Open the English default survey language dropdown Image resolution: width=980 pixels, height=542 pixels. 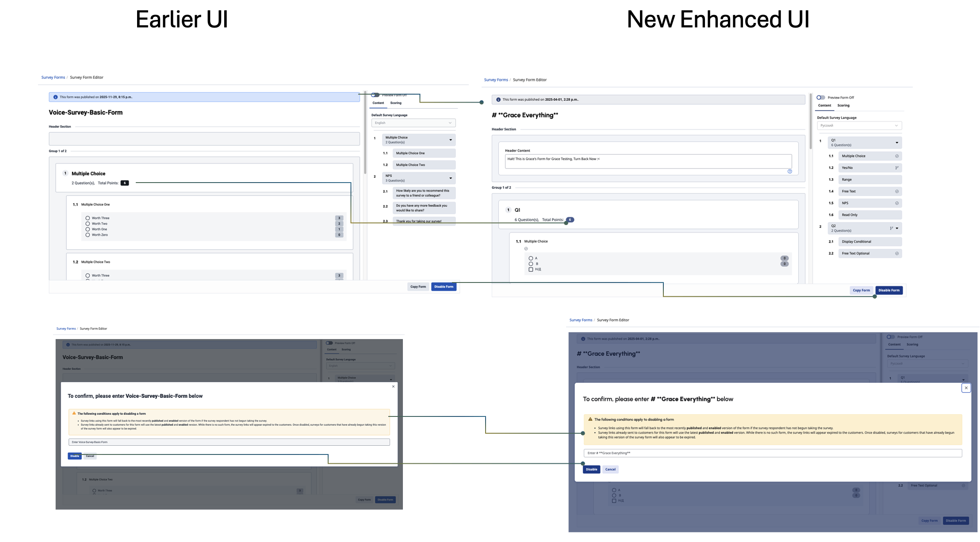tap(413, 123)
